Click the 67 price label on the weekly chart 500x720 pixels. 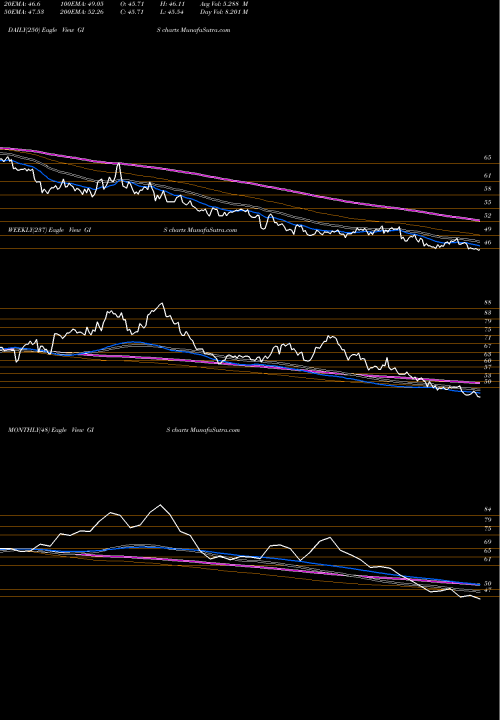click(x=487, y=346)
